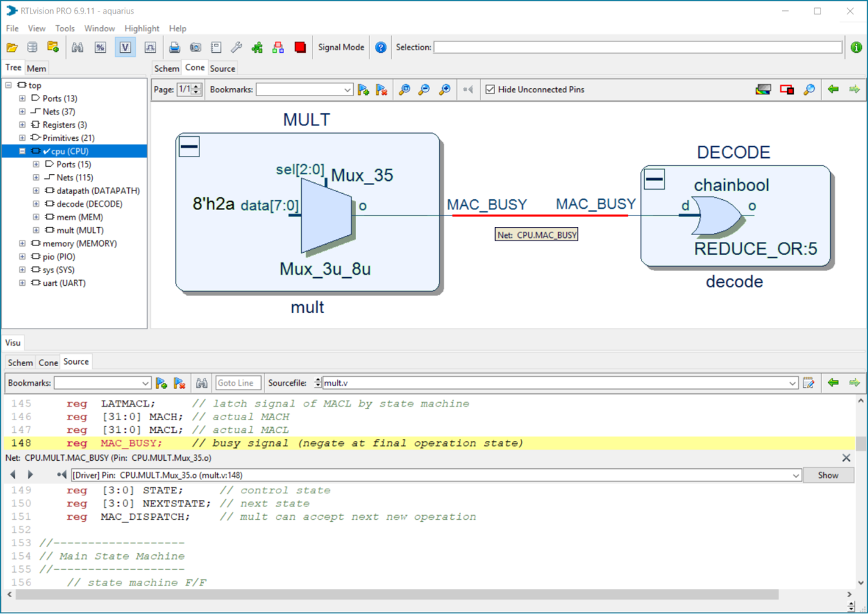Click the blue help question mark icon
This screenshot has width=868, height=614.
coord(380,47)
